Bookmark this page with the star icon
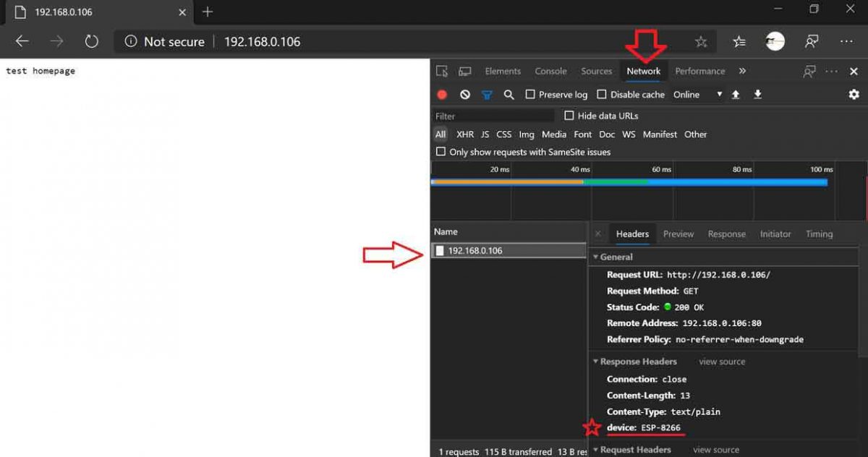This screenshot has height=457, width=868. (x=701, y=42)
